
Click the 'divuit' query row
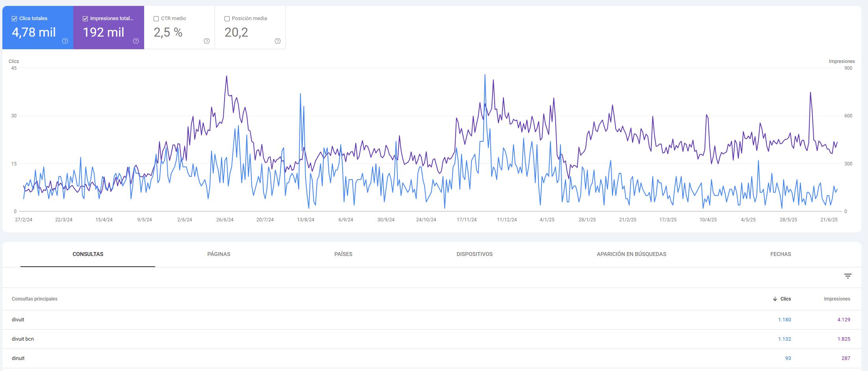18,320
